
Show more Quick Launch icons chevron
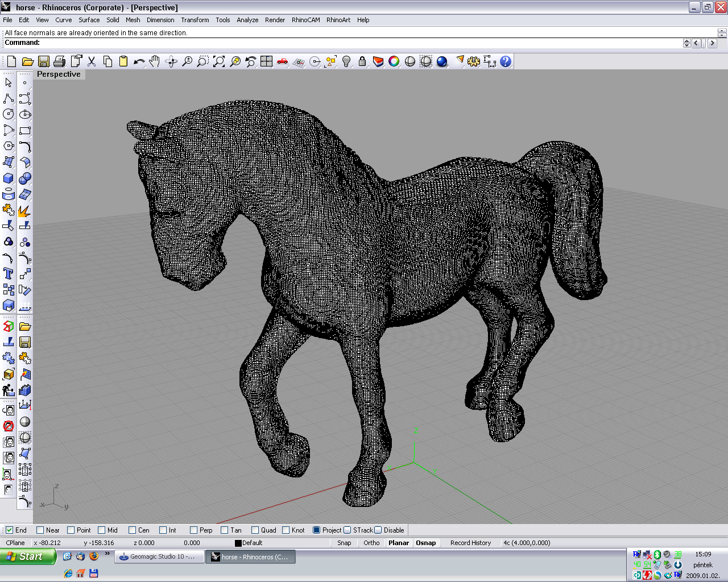tap(107, 554)
